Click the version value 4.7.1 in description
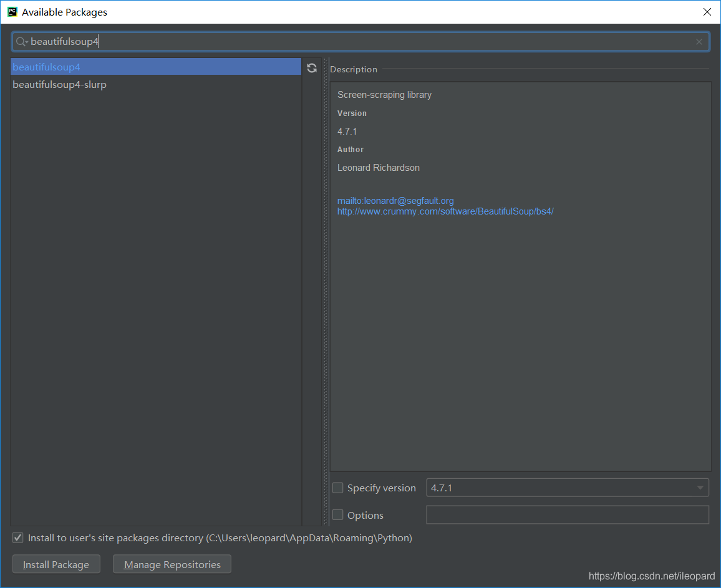Screen dimensions: 721x588 347,132
